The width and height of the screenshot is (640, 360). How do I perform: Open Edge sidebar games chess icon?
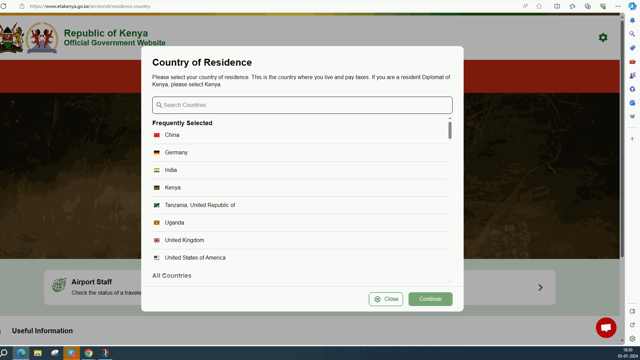point(632,76)
